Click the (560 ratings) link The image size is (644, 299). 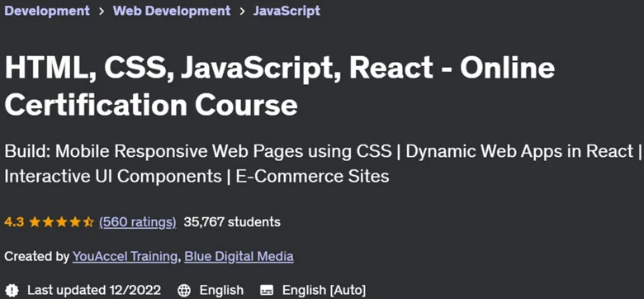[138, 222]
